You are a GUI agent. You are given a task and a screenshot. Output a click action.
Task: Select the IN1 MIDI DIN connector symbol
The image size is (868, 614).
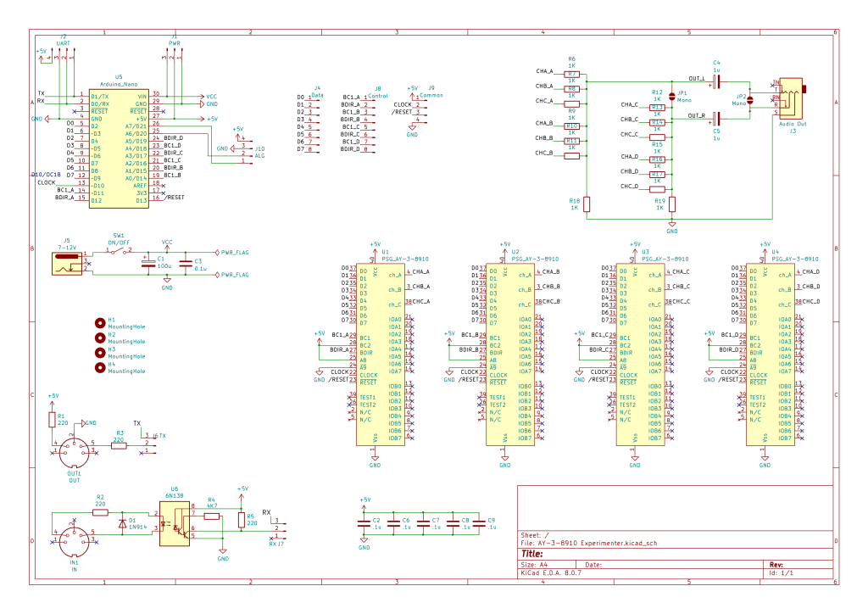point(74,539)
